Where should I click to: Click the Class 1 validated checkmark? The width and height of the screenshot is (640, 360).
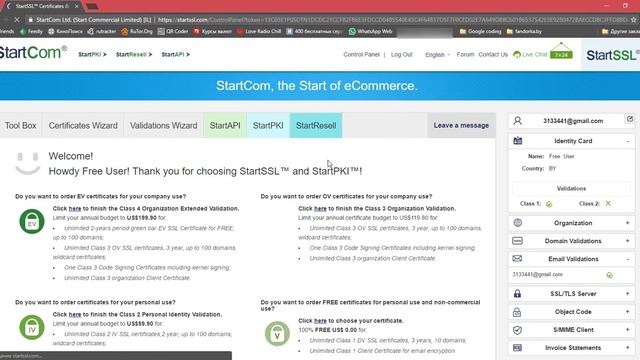549,204
